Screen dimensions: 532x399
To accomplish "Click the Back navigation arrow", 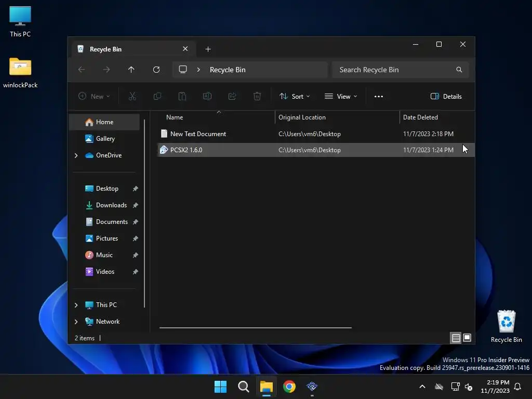I will click(82, 70).
